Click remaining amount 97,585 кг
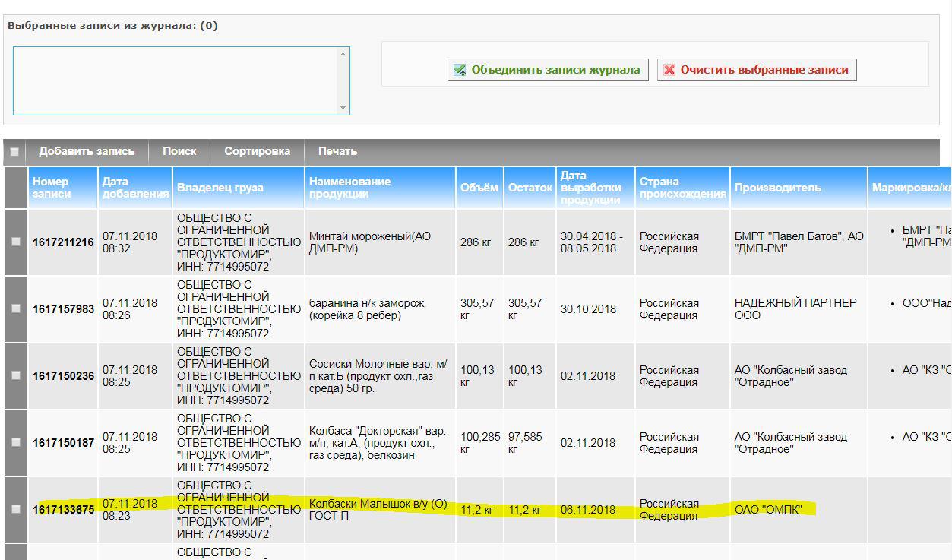The width and height of the screenshot is (952, 560). click(x=526, y=443)
